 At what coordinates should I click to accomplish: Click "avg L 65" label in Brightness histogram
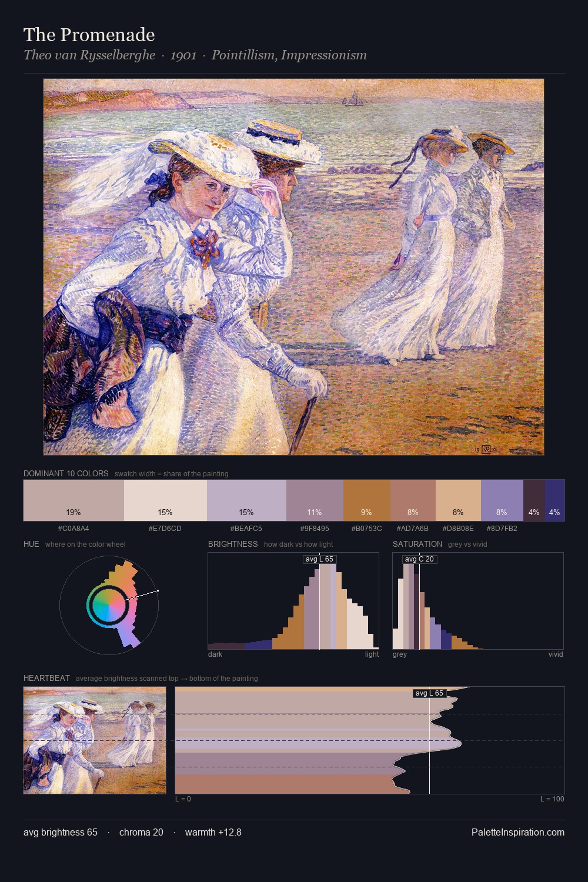tap(319, 559)
